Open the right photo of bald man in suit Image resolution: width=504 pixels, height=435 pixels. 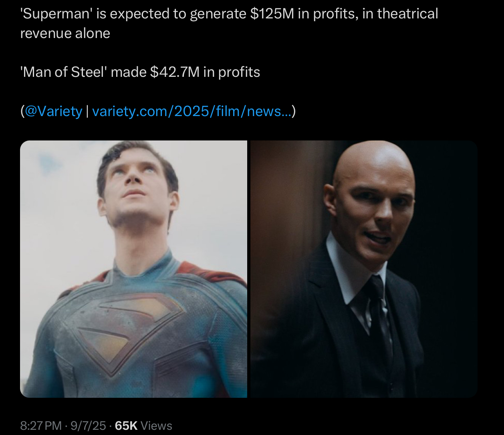coord(364,269)
